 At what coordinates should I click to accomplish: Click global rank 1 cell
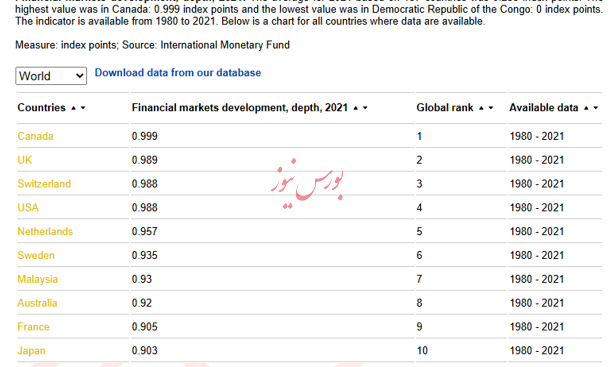point(419,136)
